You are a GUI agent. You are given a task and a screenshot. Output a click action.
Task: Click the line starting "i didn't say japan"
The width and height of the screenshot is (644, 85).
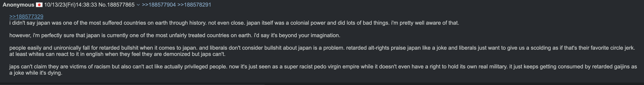pos(125,23)
